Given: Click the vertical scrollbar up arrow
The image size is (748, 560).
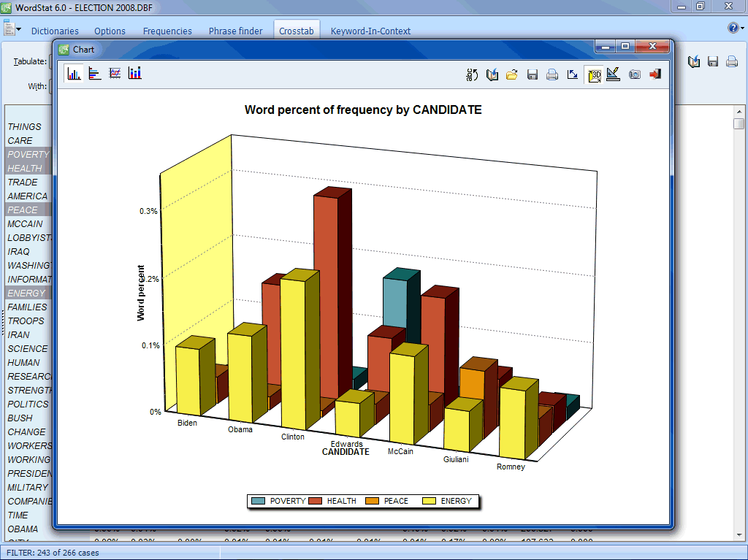Looking at the screenshot, I should (x=739, y=110).
